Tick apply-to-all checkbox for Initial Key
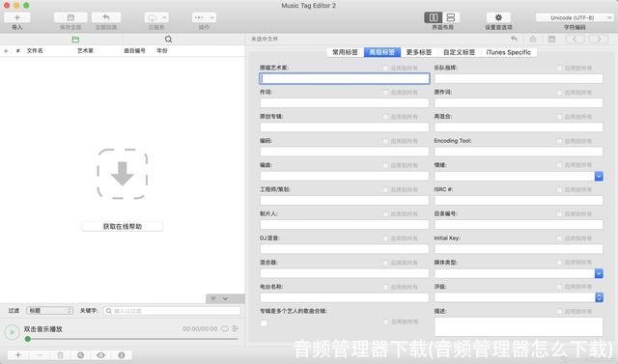The image size is (618, 364). click(x=560, y=238)
